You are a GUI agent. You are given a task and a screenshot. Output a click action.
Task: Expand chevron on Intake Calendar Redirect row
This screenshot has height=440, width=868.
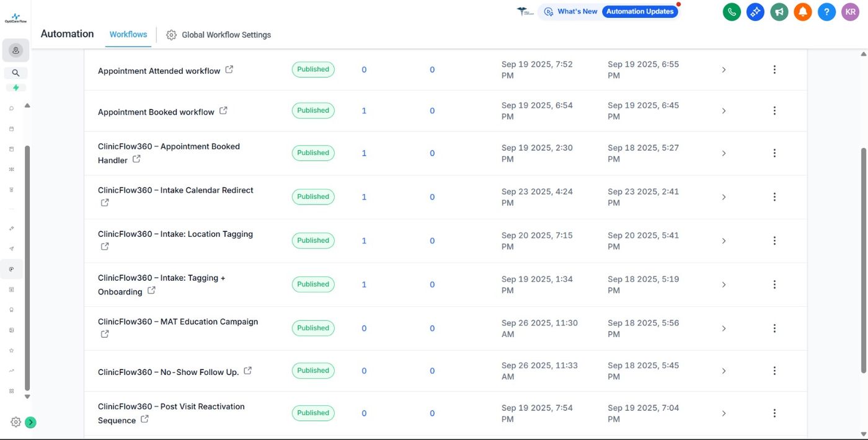(x=724, y=197)
